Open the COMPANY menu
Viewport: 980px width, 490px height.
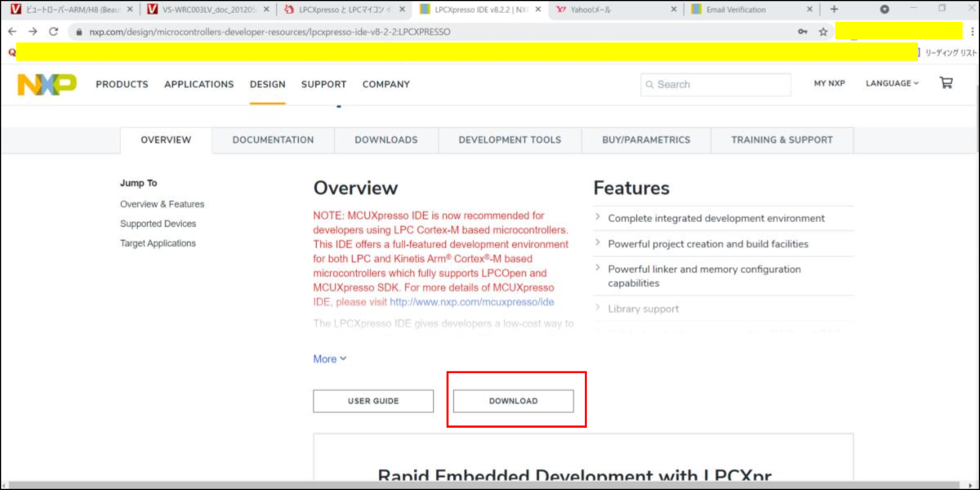386,84
